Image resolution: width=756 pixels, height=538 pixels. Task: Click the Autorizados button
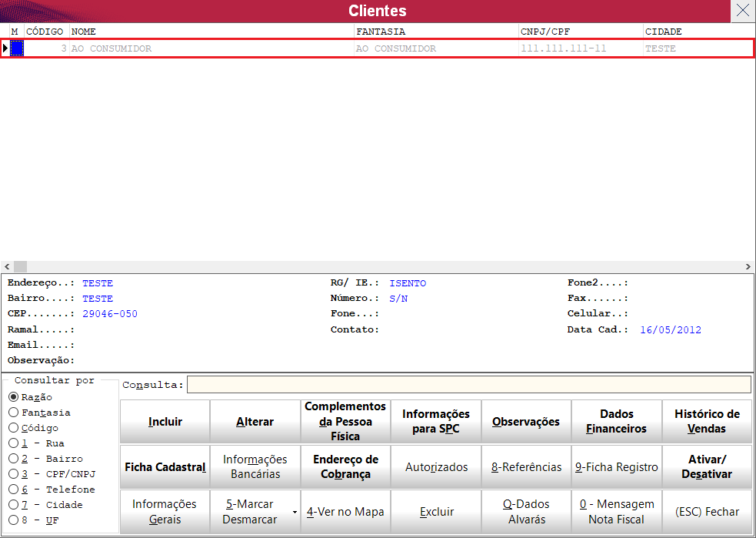(x=436, y=466)
